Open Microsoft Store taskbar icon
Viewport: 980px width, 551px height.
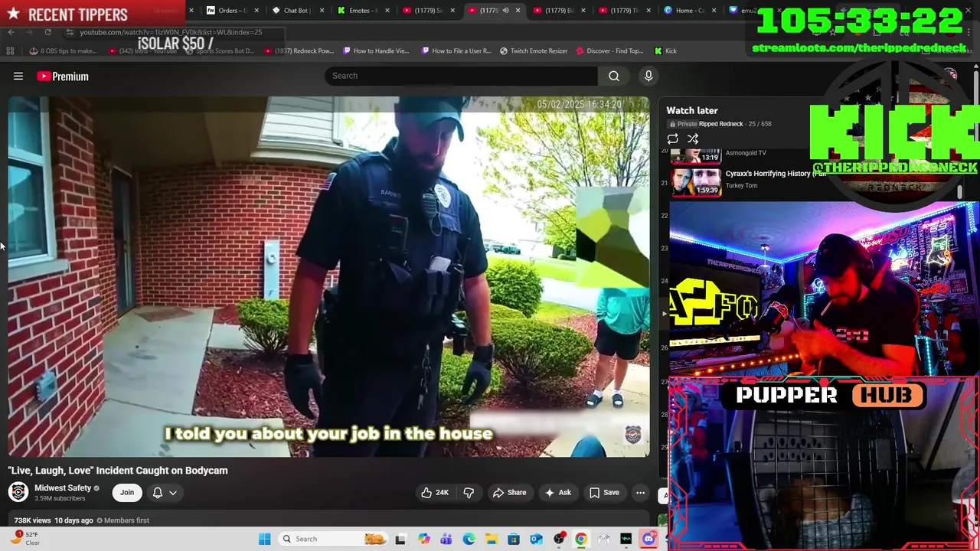(514, 539)
